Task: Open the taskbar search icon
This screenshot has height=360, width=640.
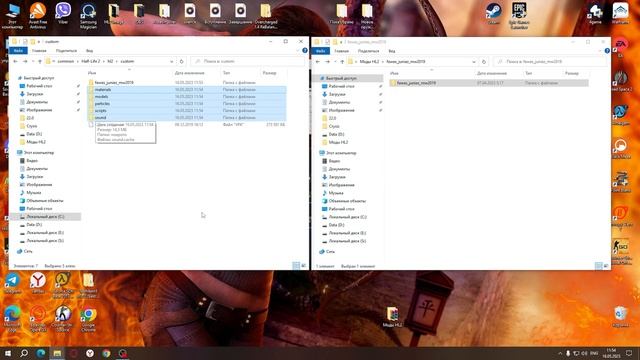Action: (24, 353)
